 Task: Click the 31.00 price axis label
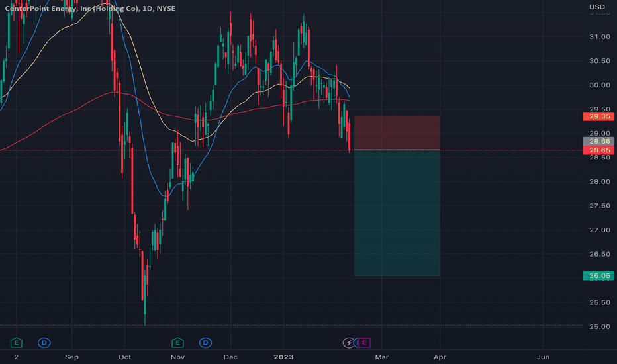point(600,36)
